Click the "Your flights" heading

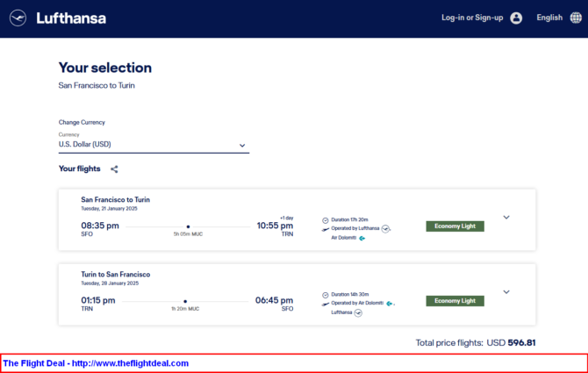tap(80, 169)
